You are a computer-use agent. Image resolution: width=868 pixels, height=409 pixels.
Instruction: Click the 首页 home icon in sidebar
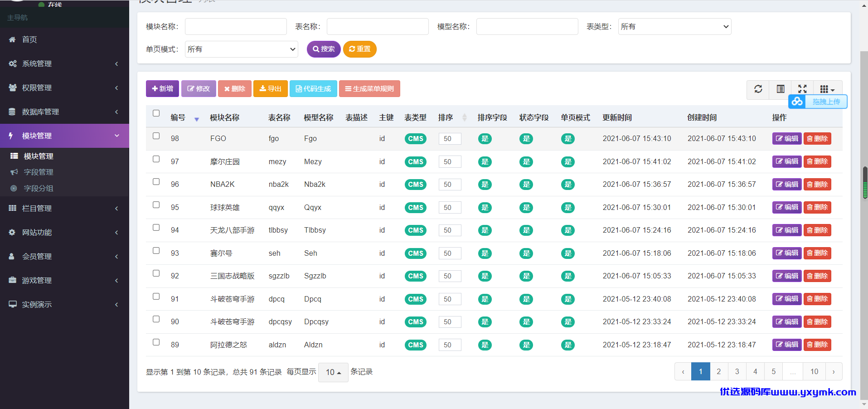(13, 39)
